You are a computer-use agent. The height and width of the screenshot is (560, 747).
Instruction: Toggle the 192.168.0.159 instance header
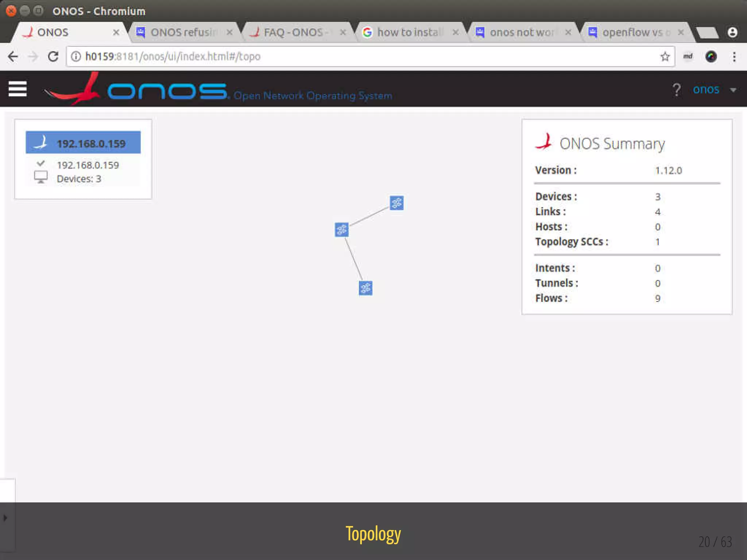click(83, 143)
